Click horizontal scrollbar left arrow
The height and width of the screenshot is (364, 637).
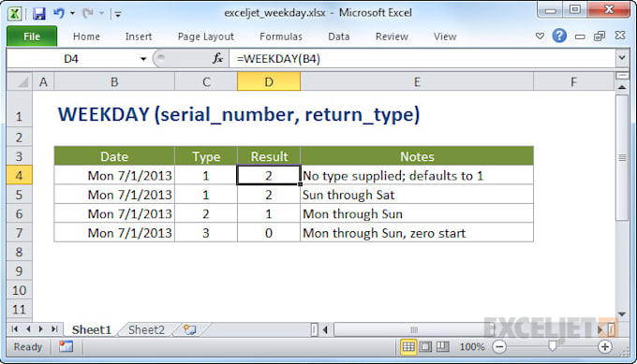[x=325, y=329]
